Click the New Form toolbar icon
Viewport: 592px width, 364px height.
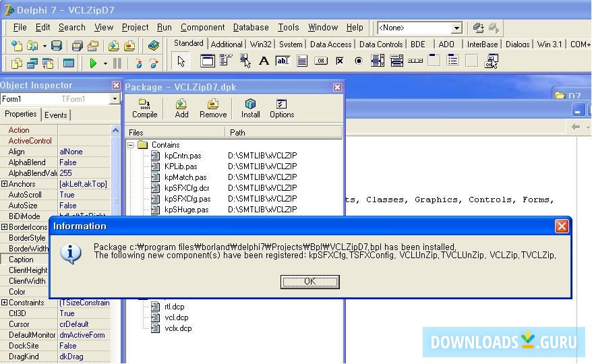click(x=69, y=63)
